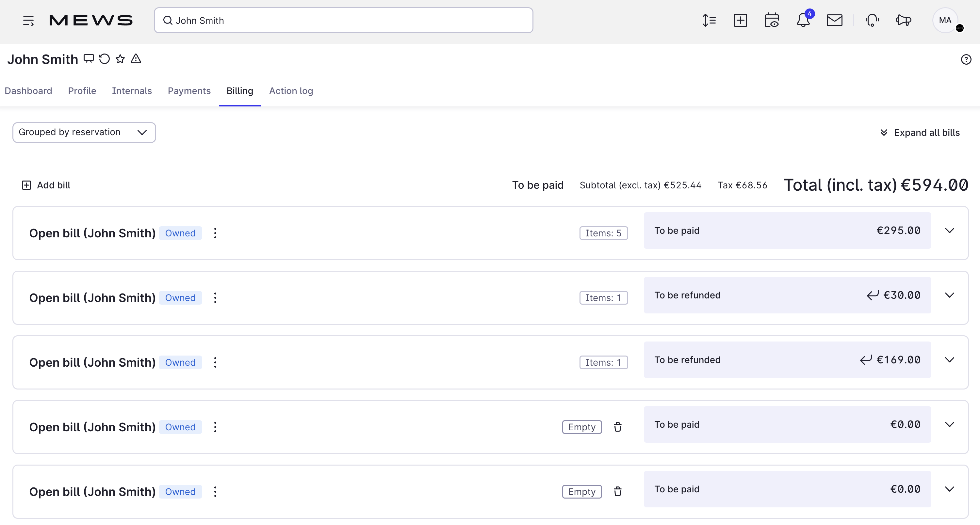This screenshot has height=525, width=980.
Task: Click the envelope messages icon
Action: click(x=834, y=20)
